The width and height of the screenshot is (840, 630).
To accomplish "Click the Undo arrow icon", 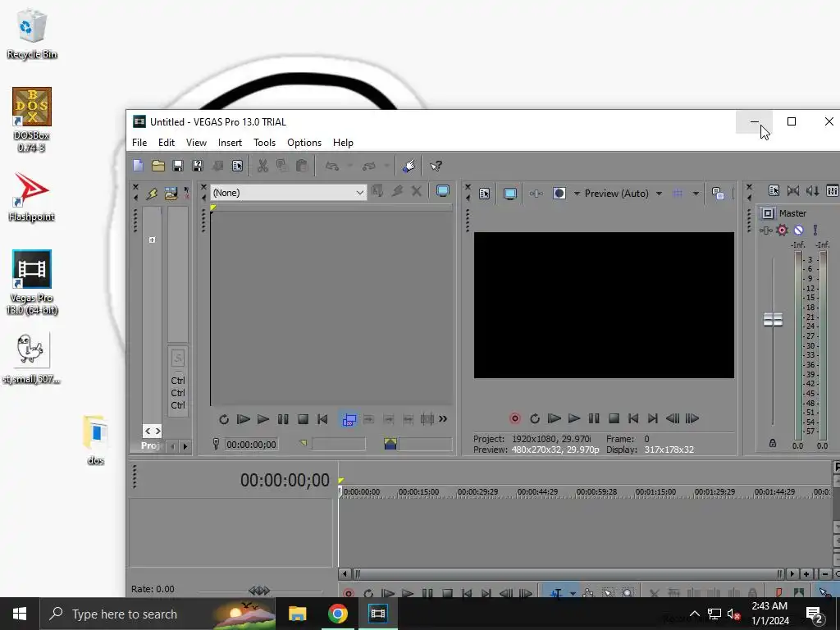I will pyautogui.click(x=332, y=166).
